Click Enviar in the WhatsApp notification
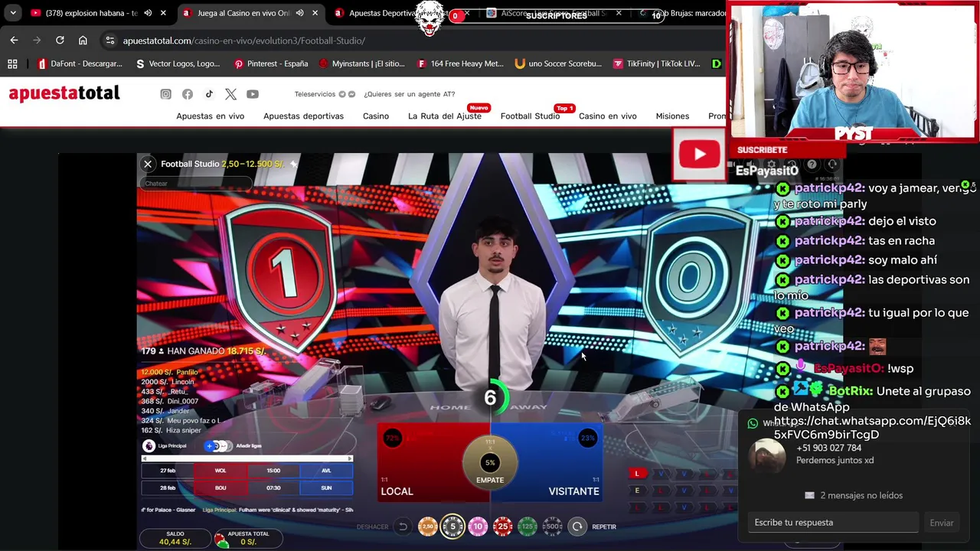Image resolution: width=980 pixels, height=551 pixels. tap(942, 523)
